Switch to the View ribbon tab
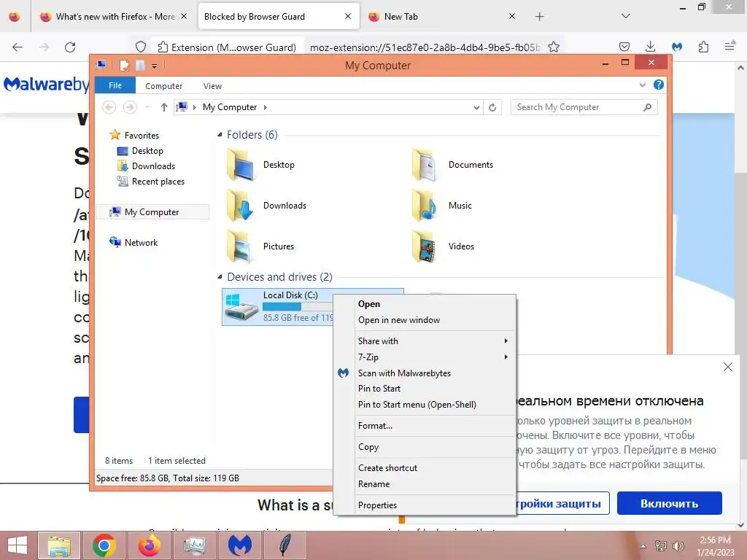 pos(212,86)
